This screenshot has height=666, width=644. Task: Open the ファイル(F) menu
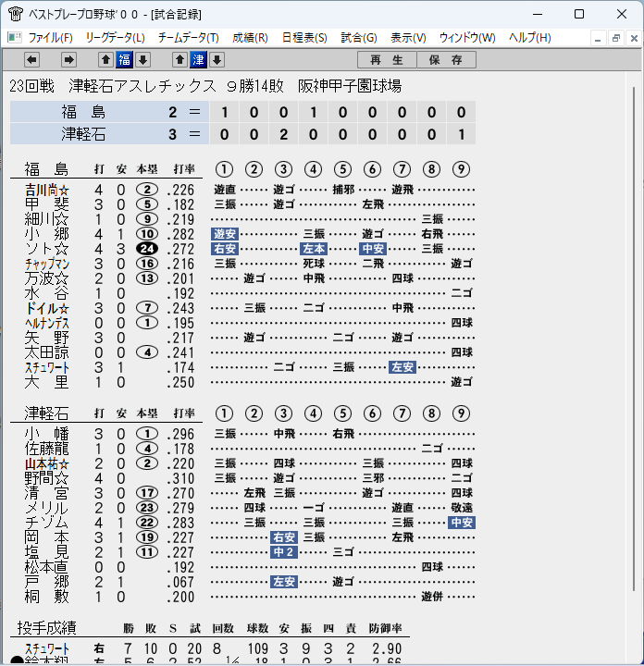50,38
